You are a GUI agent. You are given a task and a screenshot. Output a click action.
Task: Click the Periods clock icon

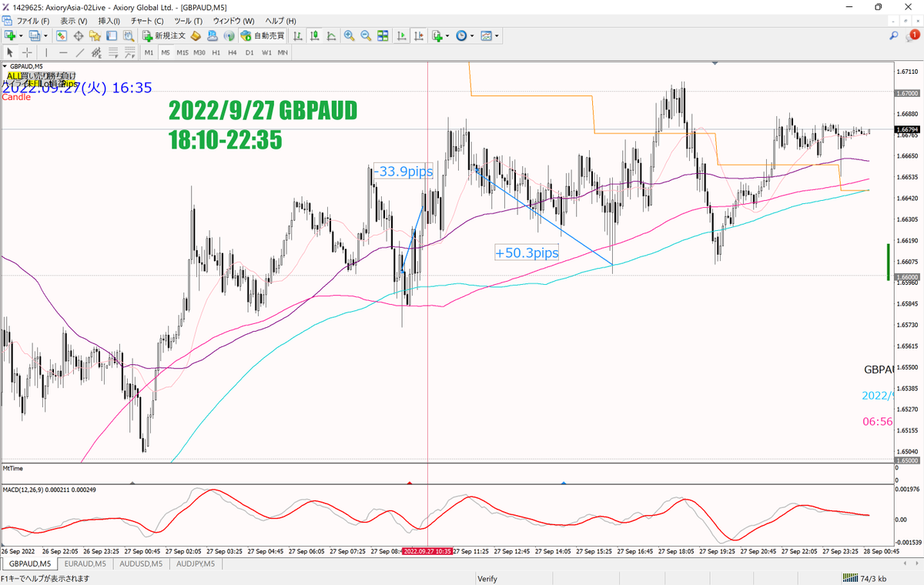point(461,35)
